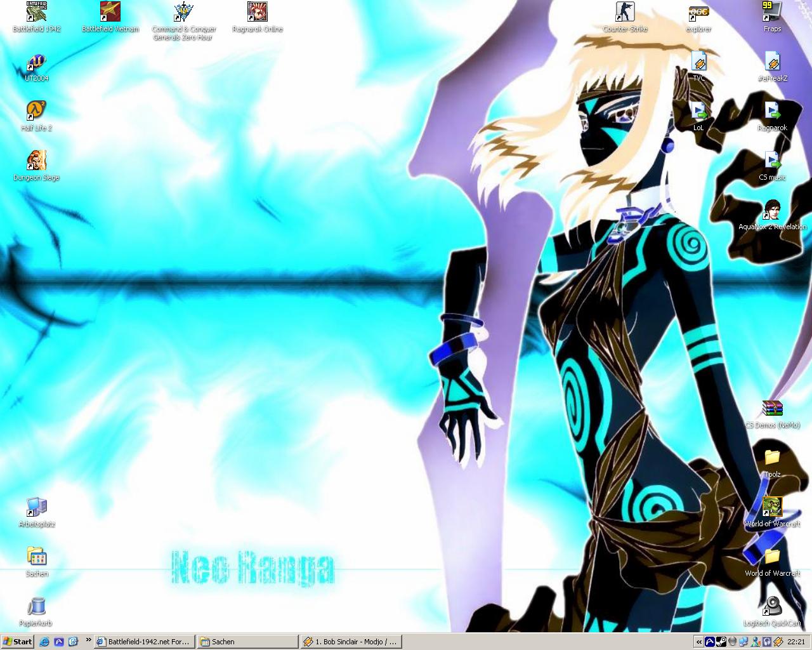Open the AquaNox 2 Revelation shortcut
The image size is (812, 650).
pos(772,215)
